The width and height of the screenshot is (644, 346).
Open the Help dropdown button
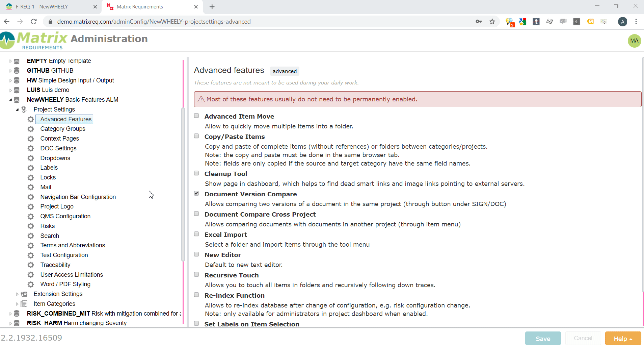[x=623, y=338]
